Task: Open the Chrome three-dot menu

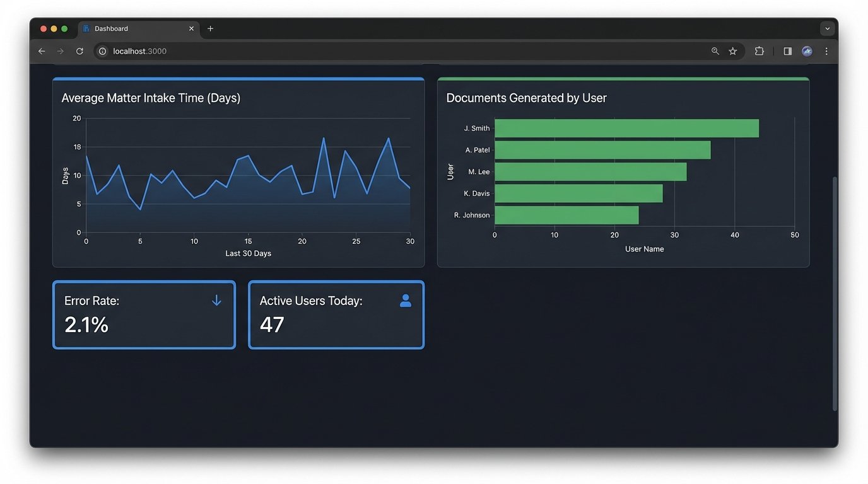Action: 826,51
